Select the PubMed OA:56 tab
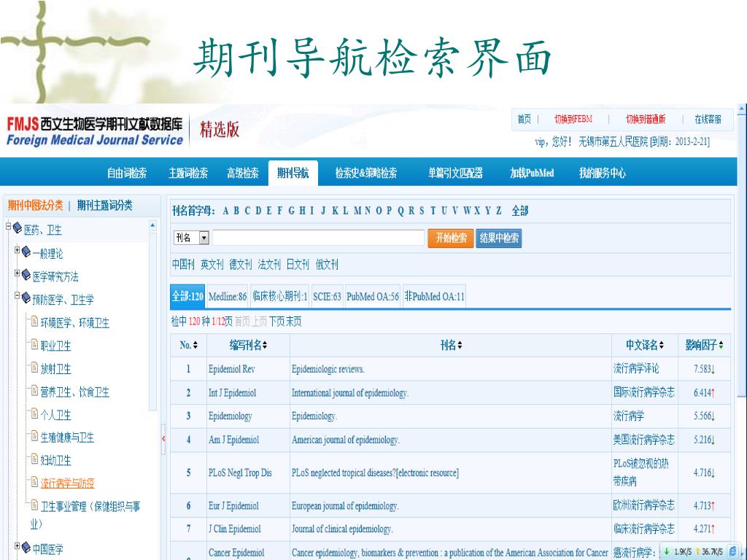Screen dimensions: 747x560 (x=373, y=297)
